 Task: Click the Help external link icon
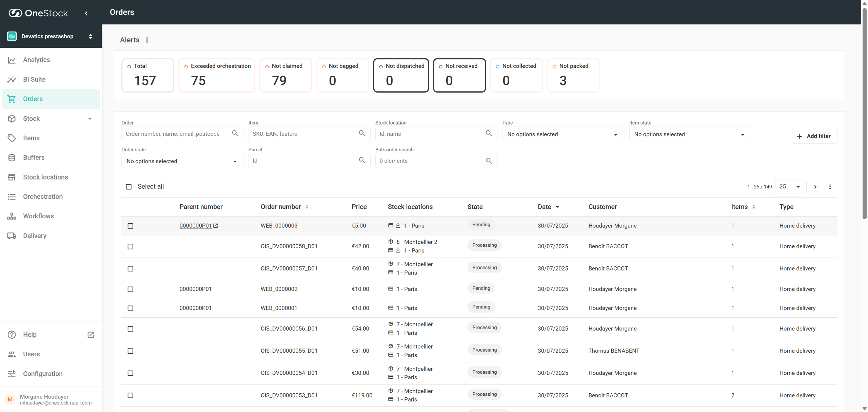[x=91, y=335]
